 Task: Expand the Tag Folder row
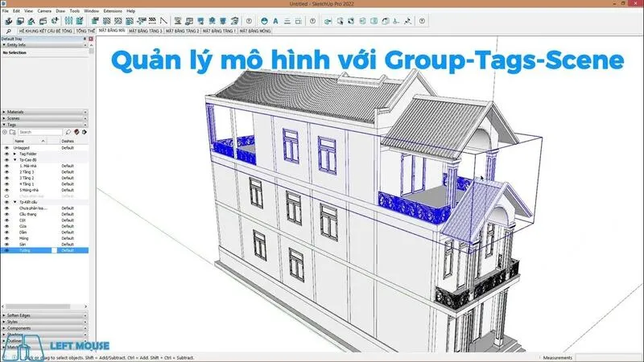click(x=14, y=154)
